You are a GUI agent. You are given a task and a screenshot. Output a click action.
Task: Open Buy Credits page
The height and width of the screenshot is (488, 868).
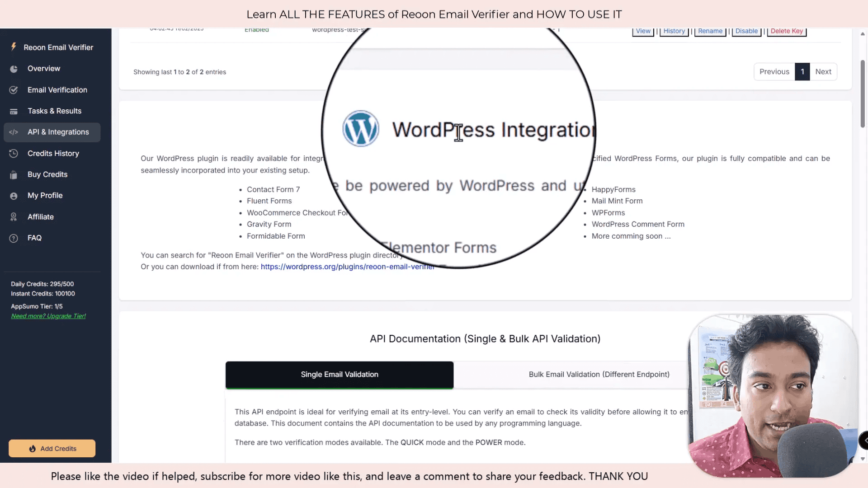52,174
